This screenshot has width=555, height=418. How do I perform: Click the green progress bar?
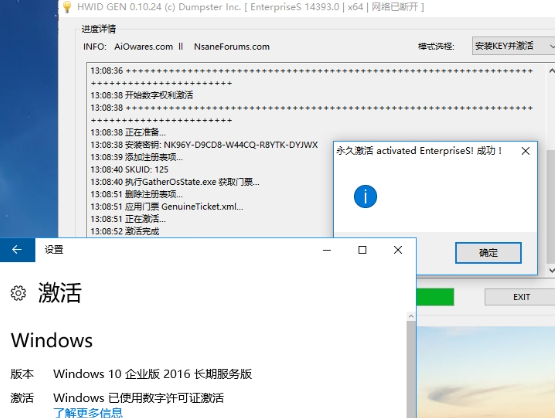435,297
